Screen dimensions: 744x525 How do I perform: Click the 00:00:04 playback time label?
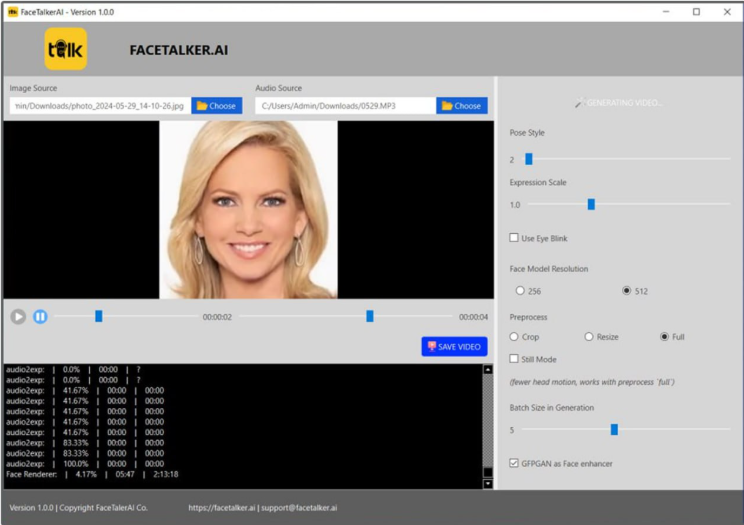(473, 317)
